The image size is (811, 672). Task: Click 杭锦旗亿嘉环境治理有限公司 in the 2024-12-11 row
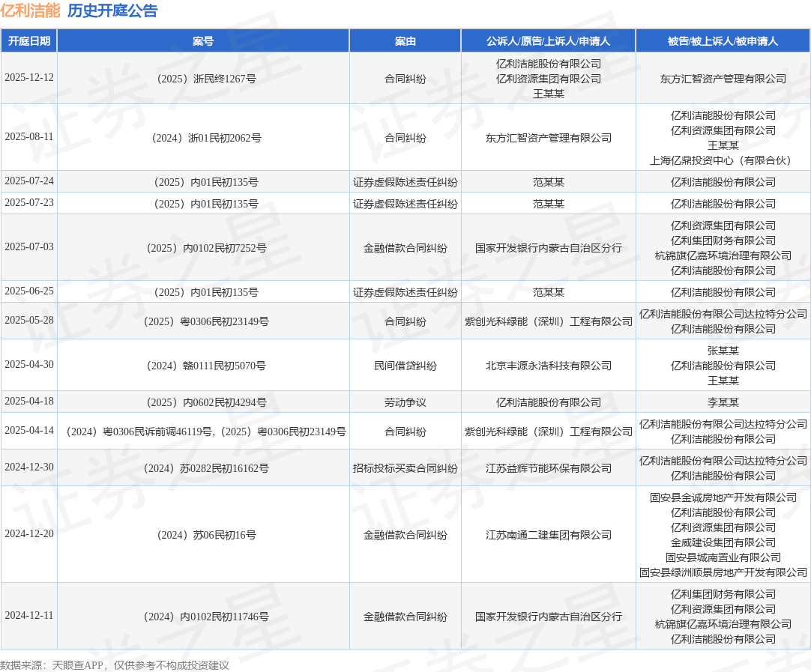pos(723,624)
